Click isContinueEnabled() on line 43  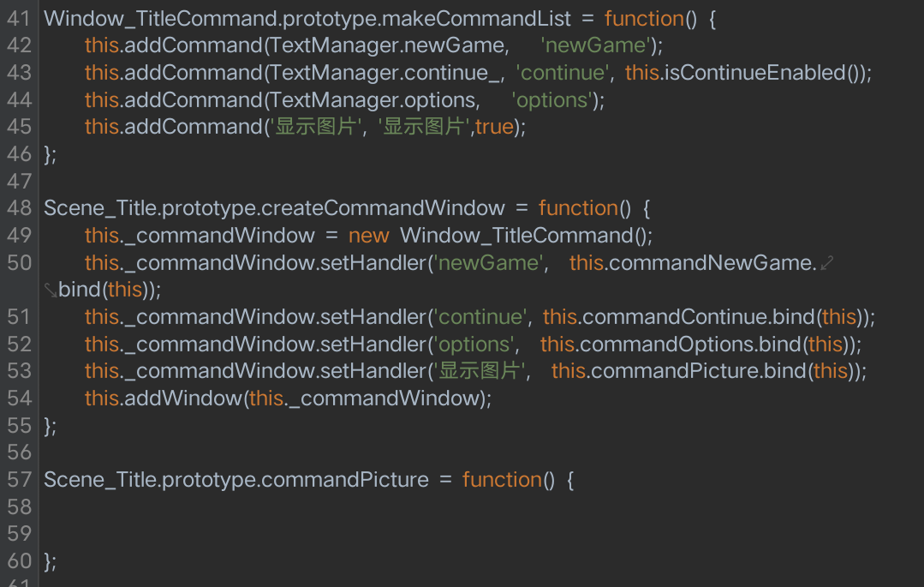pos(762,73)
